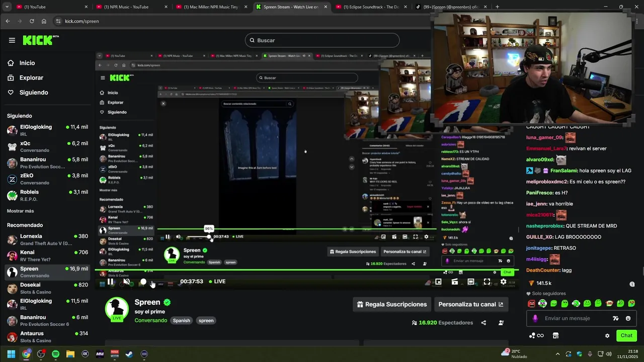Screen dimensions: 644x362
Task: Open Robleis channel in sidebar
Action: pos(47,195)
